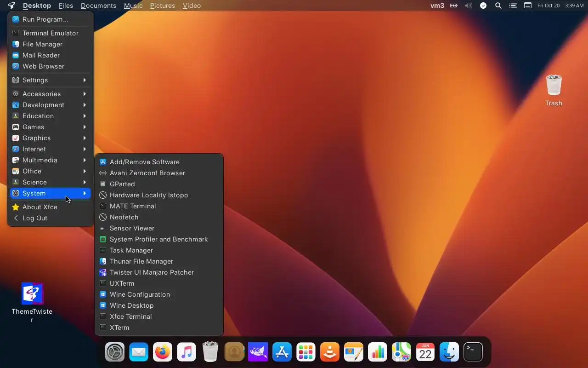Click the checkmark circle tray icon

(483, 6)
